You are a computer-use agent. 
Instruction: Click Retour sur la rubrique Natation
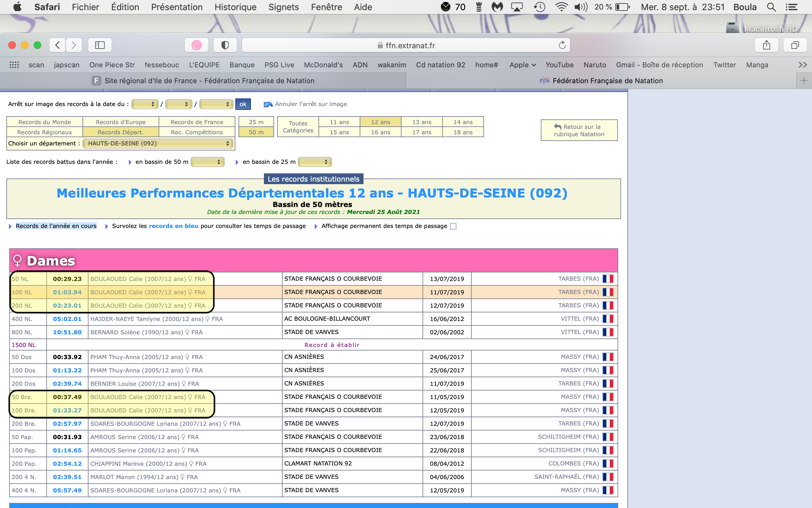(579, 130)
